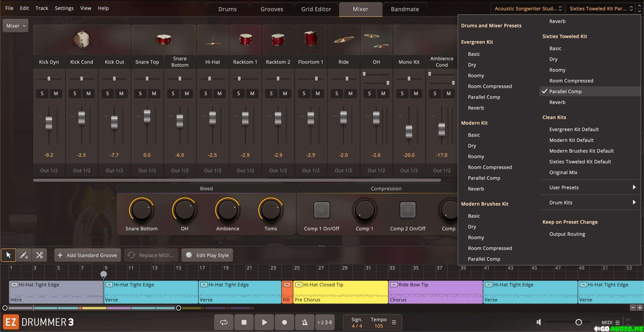This screenshot has height=332, width=644.
Task: Click the Snare Bottom bleed knob
Action: click(141, 210)
